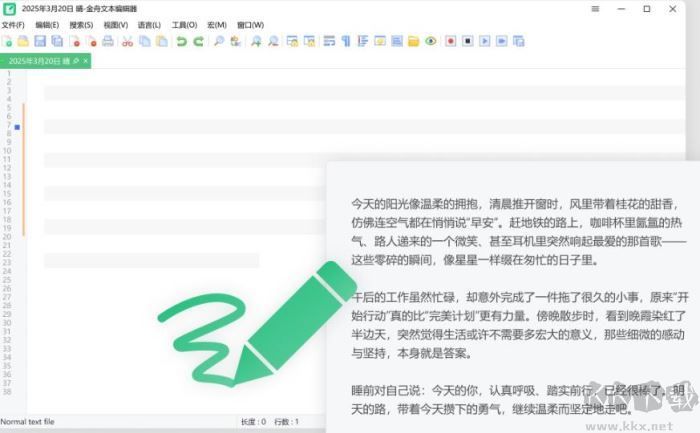Open the 语言(L) menu

click(x=149, y=25)
